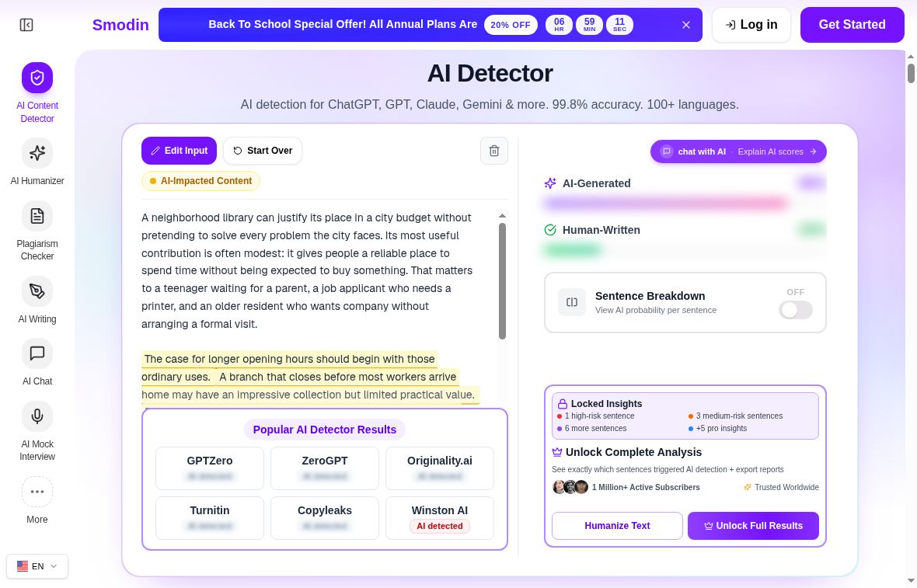This screenshot has width=917, height=588.
Task: Click the '6 more sentences' insight
Action: 591,429
